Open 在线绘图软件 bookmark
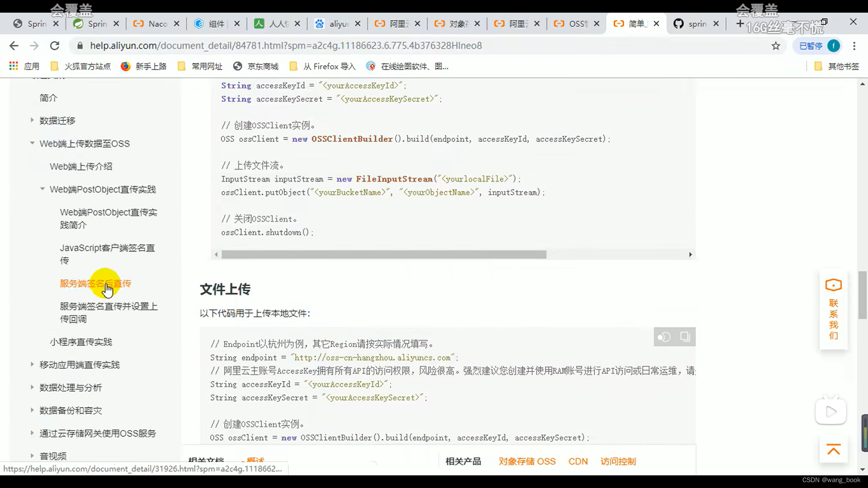This screenshot has height=488, width=868. pyautogui.click(x=407, y=66)
